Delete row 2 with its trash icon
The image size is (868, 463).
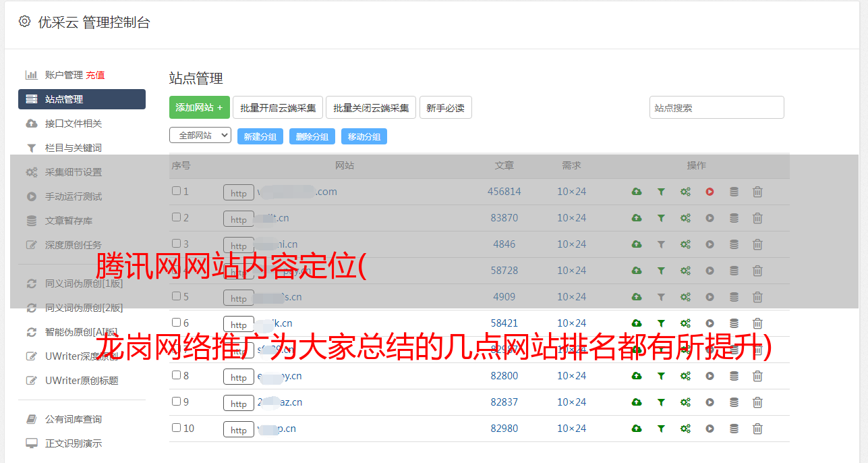(x=757, y=218)
